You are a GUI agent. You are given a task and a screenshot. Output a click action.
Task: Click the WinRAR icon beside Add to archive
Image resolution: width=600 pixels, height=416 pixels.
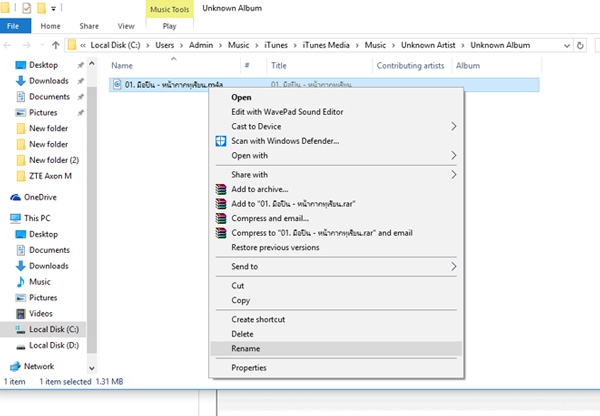pyautogui.click(x=221, y=189)
